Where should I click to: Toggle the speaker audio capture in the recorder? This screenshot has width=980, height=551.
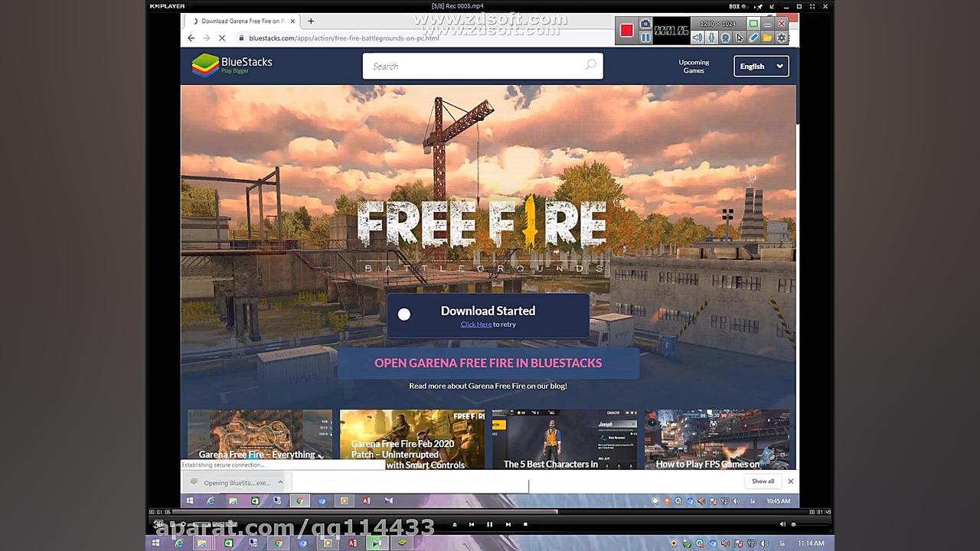(697, 37)
